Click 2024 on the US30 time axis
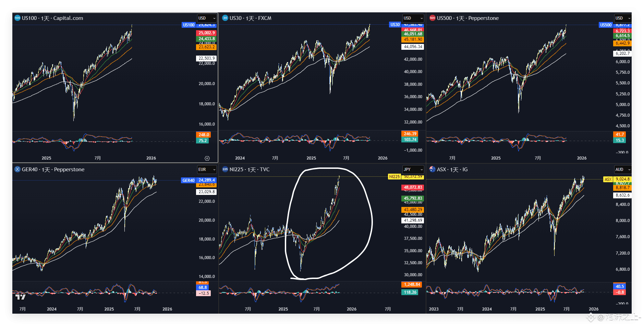This screenshot has height=326, width=644. click(240, 158)
